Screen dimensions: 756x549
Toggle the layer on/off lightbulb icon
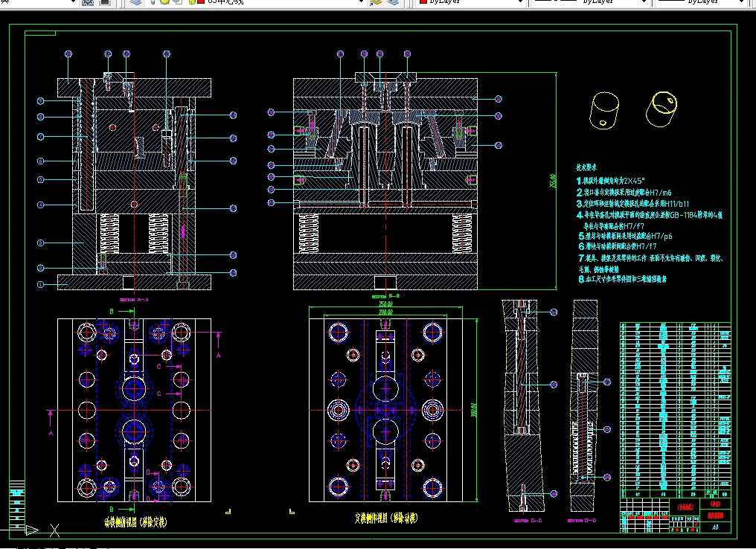pyautogui.click(x=153, y=2)
